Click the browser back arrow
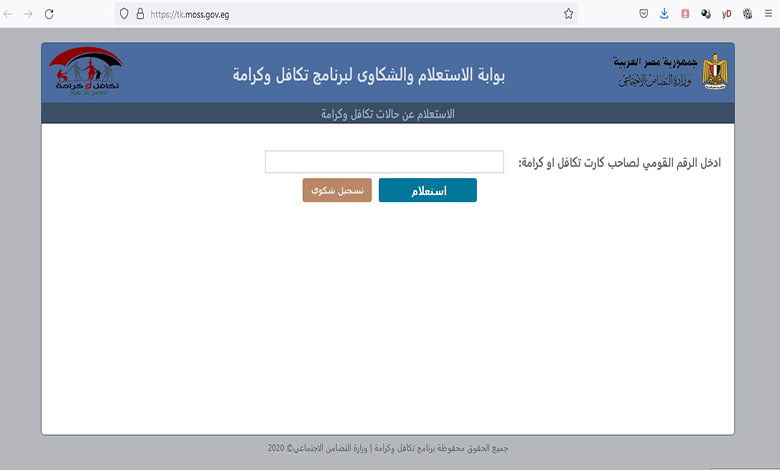 pos(7,14)
